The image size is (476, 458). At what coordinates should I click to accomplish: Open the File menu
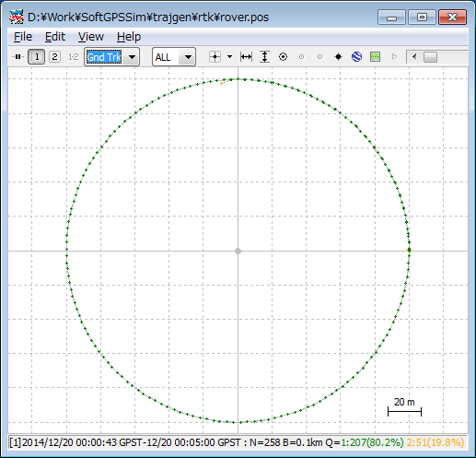(x=23, y=37)
